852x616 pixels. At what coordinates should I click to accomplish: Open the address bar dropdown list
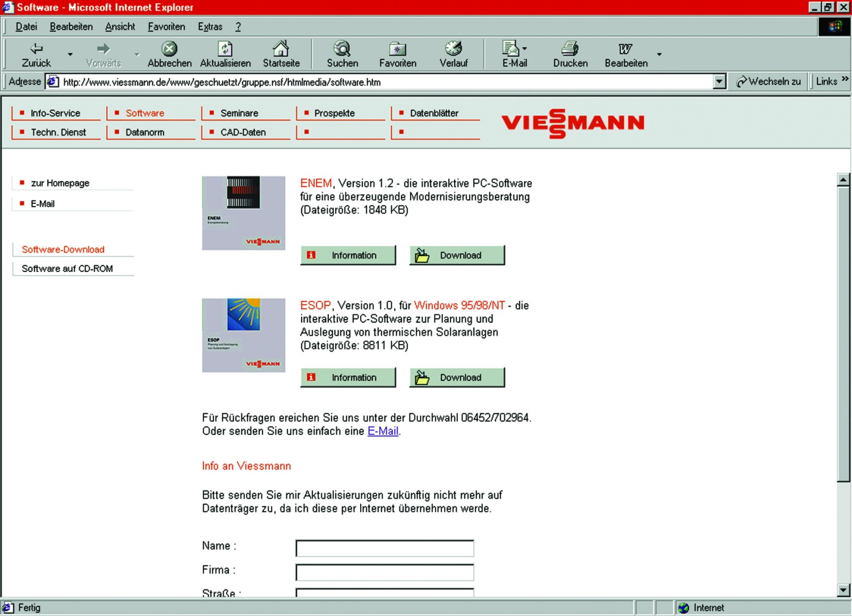point(720,82)
